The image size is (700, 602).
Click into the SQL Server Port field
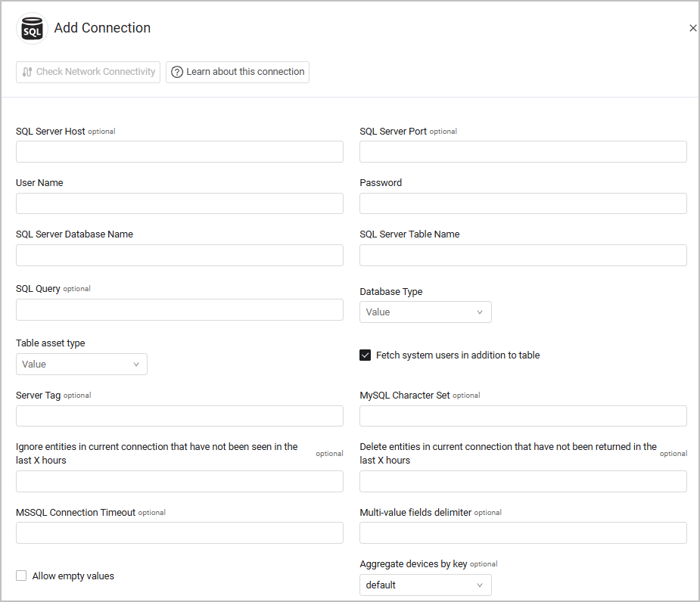pos(523,152)
